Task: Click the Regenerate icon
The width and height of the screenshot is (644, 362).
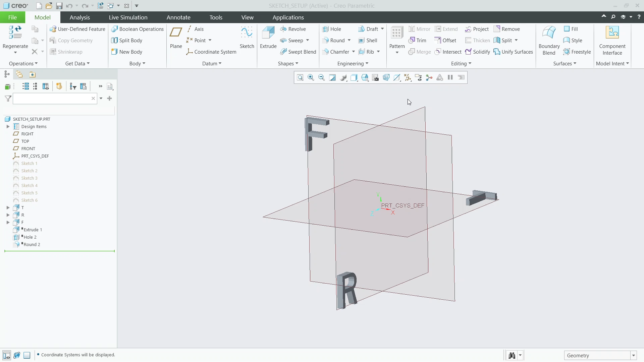Action: click(15, 32)
